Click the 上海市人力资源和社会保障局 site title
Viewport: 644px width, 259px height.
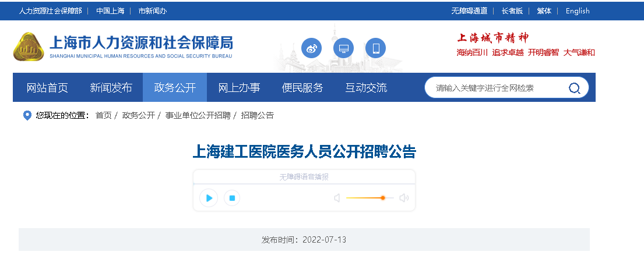coord(141,42)
